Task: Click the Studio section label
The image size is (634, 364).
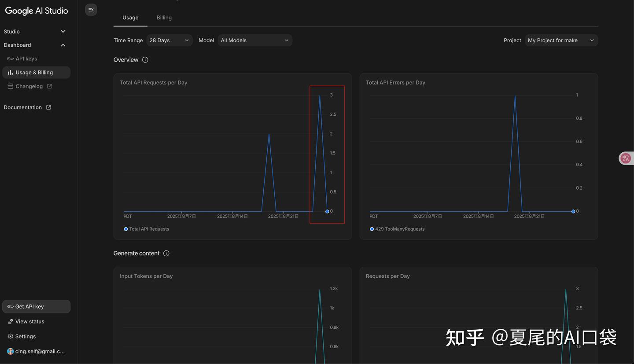Action: point(11,32)
